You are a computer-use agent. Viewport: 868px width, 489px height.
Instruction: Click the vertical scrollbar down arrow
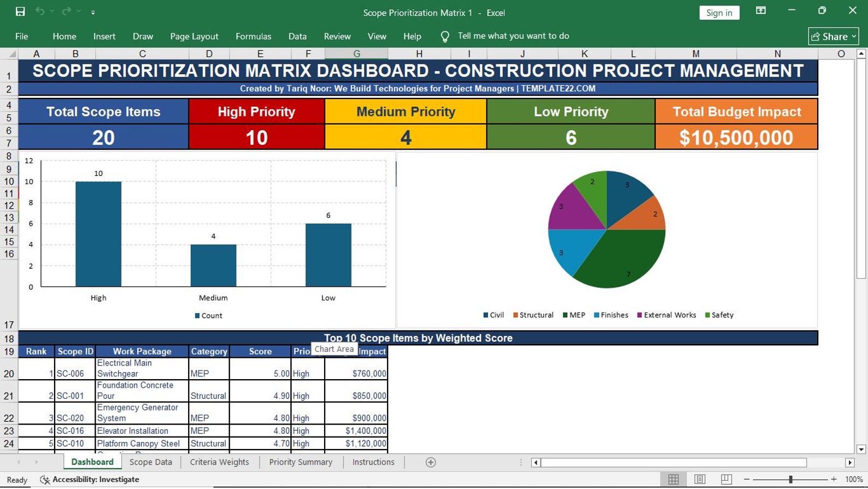(861, 449)
